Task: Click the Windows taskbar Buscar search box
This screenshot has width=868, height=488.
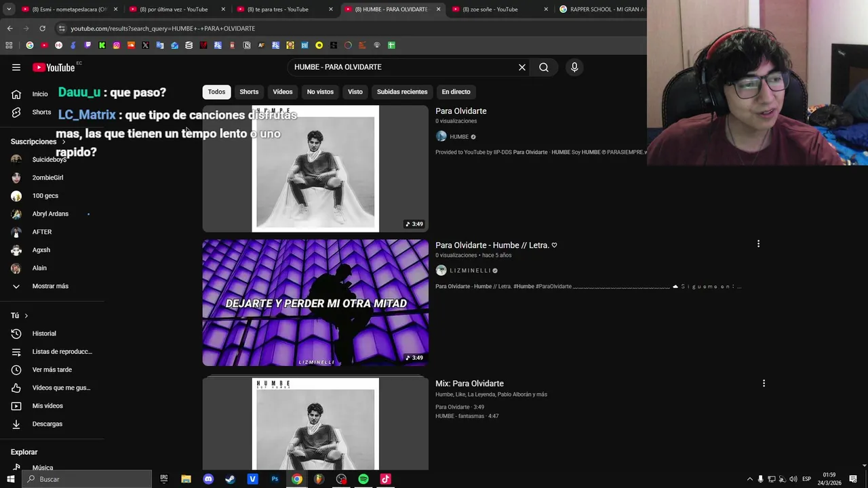Action: tap(86, 479)
